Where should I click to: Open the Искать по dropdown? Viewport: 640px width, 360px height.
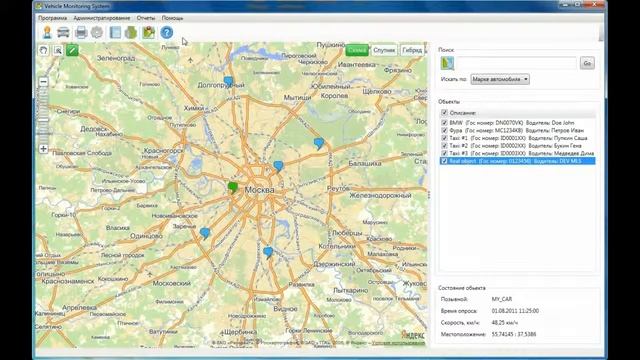click(500, 79)
